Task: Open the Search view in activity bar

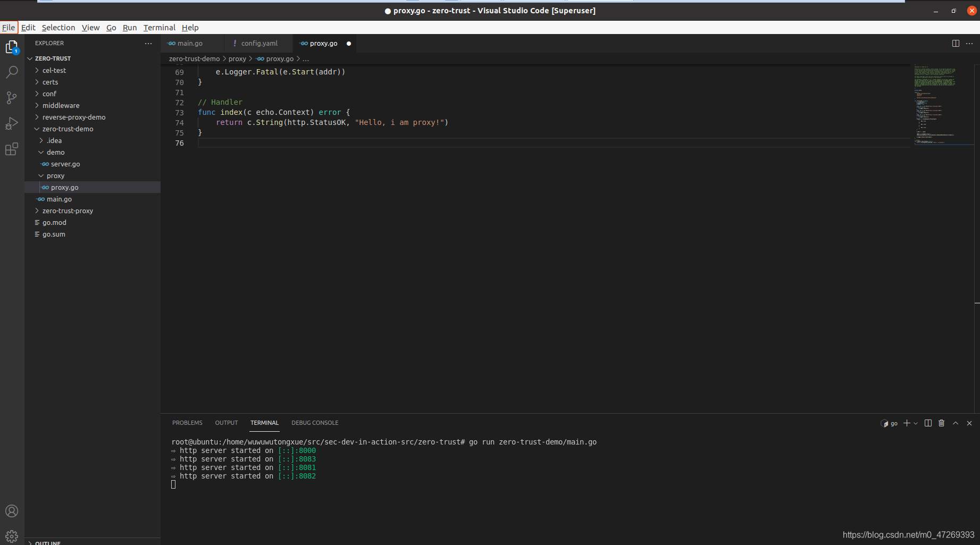Action: tap(12, 72)
